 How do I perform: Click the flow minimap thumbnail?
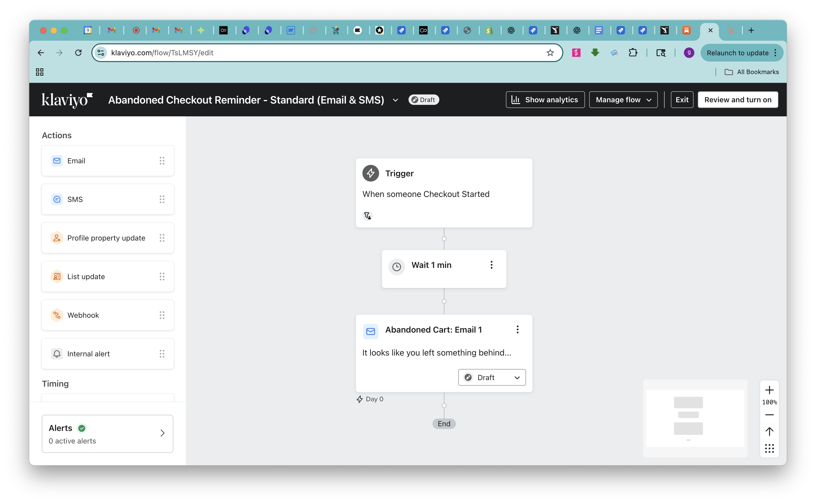click(x=695, y=418)
